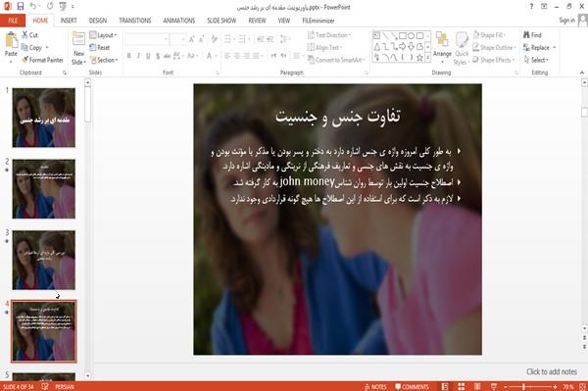588x391 pixels.
Task: Click the Find binoculars icon
Action: pos(526,35)
